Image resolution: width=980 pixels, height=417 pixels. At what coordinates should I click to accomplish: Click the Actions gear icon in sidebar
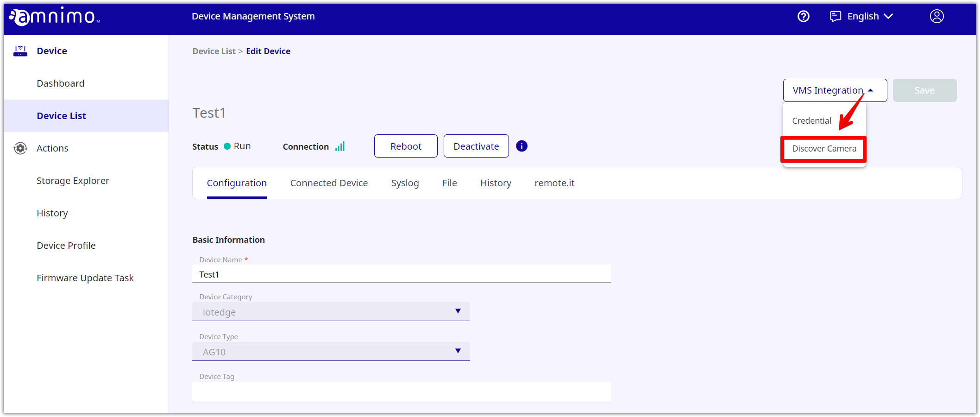[x=20, y=148]
